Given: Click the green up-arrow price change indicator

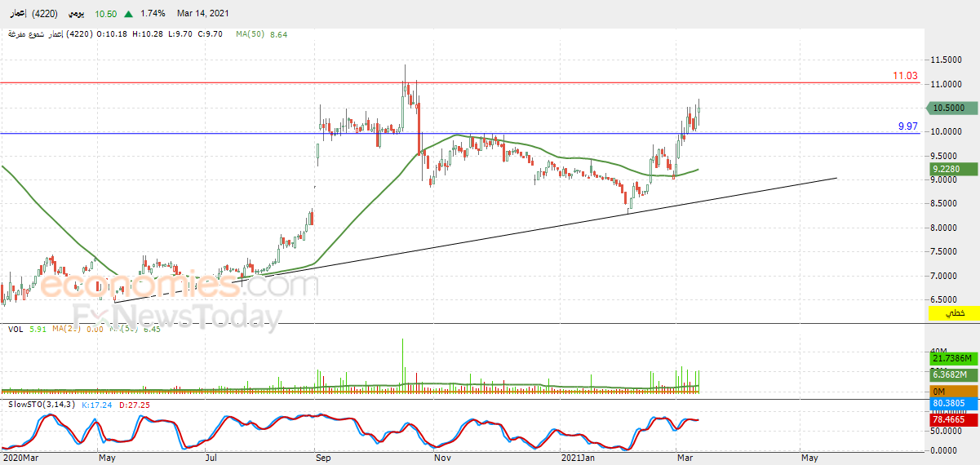Looking at the screenshot, I should [129, 14].
